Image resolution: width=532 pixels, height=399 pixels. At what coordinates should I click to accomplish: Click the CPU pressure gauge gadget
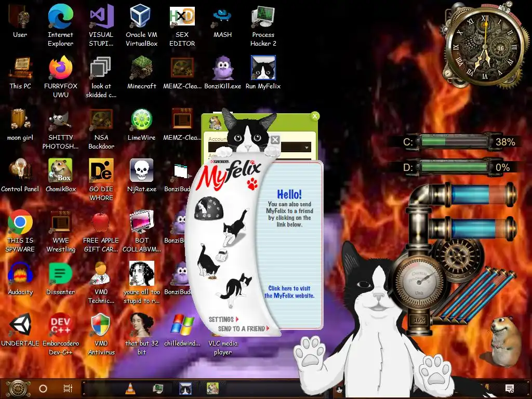pos(419,282)
